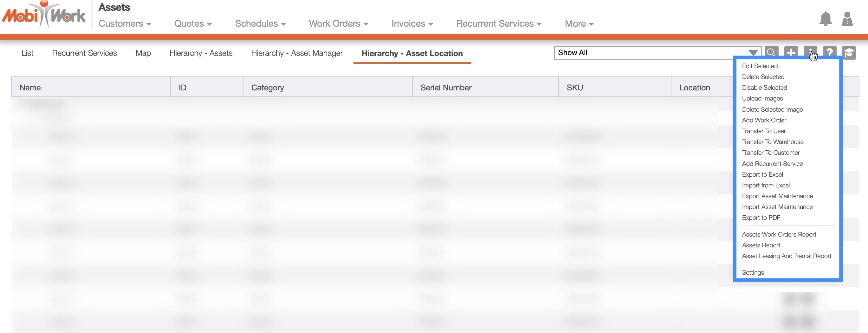The width and height of the screenshot is (868, 333).
Task: Expand the More navigation dropdown
Action: point(579,23)
